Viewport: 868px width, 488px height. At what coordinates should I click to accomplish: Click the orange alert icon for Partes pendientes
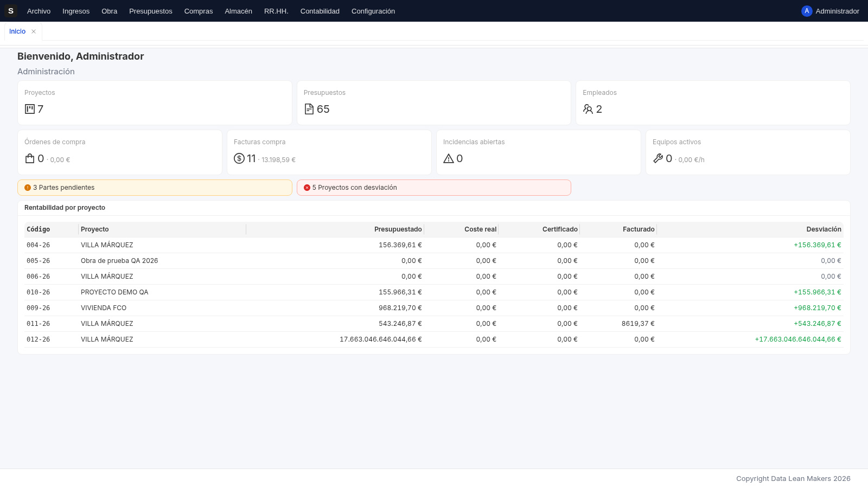[28, 188]
